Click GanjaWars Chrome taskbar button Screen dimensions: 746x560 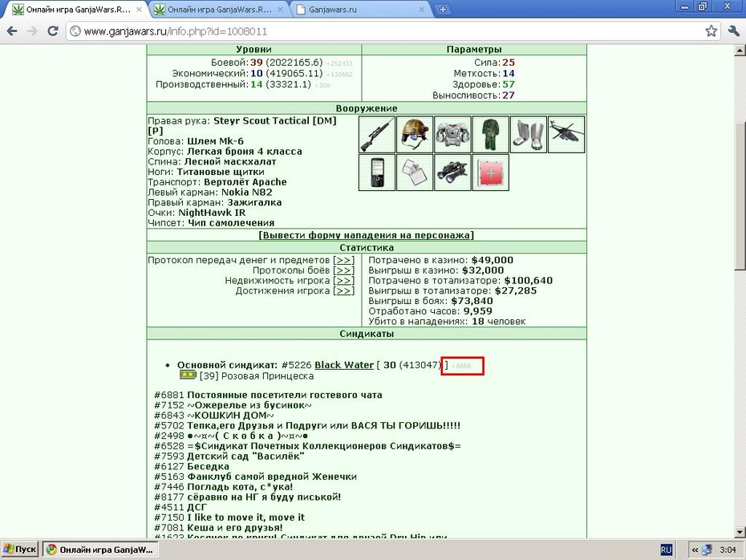(x=100, y=550)
